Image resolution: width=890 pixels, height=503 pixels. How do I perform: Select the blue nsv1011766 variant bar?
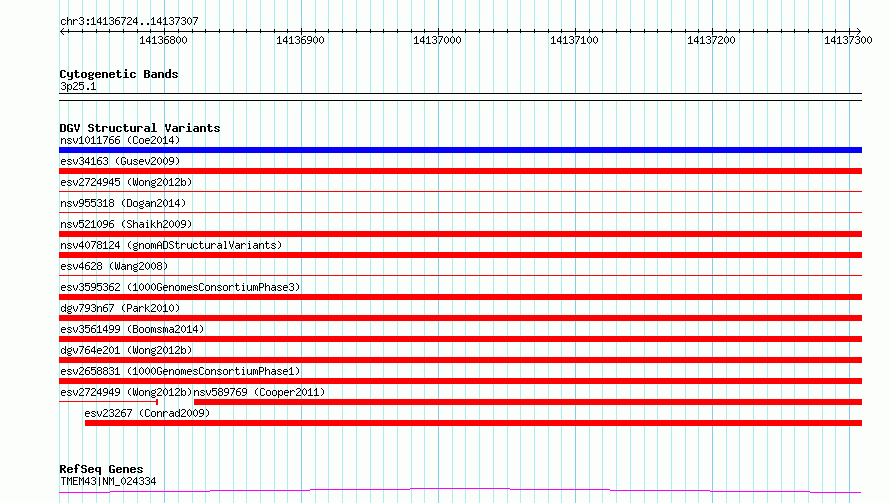pyautogui.click(x=460, y=150)
